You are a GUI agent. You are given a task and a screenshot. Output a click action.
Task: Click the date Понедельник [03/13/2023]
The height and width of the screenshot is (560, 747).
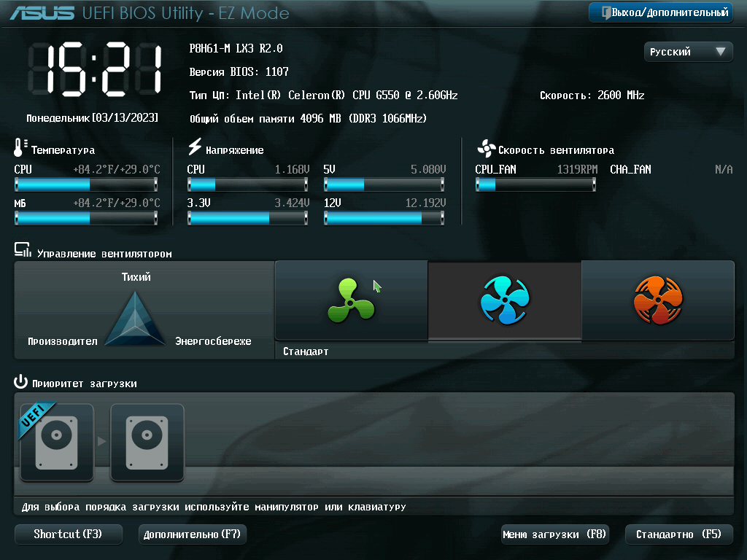(x=92, y=117)
